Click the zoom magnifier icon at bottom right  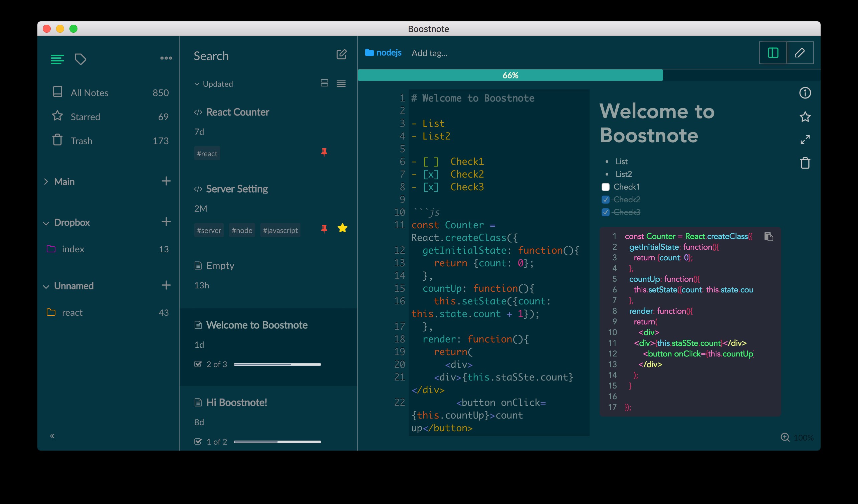[785, 437]
